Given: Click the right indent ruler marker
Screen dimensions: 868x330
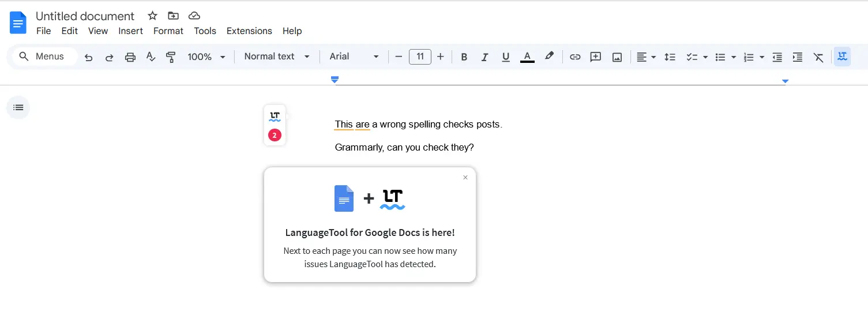Looking at the screenshot, I should coord(785,81).
